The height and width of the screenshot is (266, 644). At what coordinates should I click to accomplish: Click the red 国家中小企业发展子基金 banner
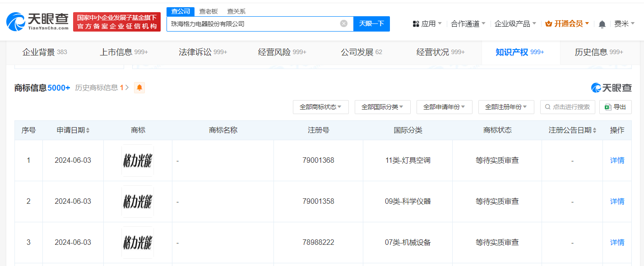point(117,21)
